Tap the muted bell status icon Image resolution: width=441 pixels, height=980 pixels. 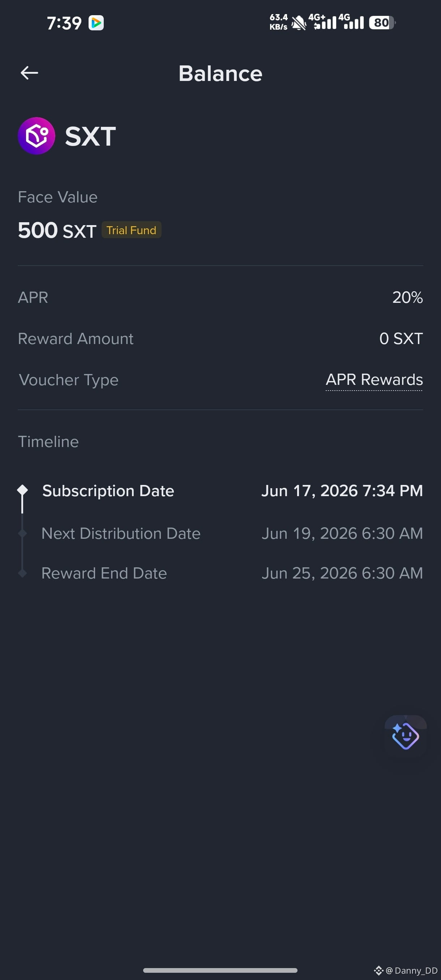(x=299, y=23)
